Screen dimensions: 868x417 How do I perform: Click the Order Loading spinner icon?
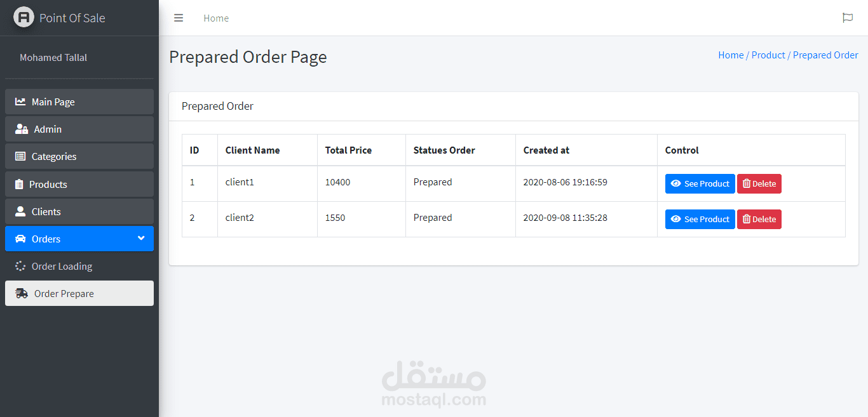(20, 266)
